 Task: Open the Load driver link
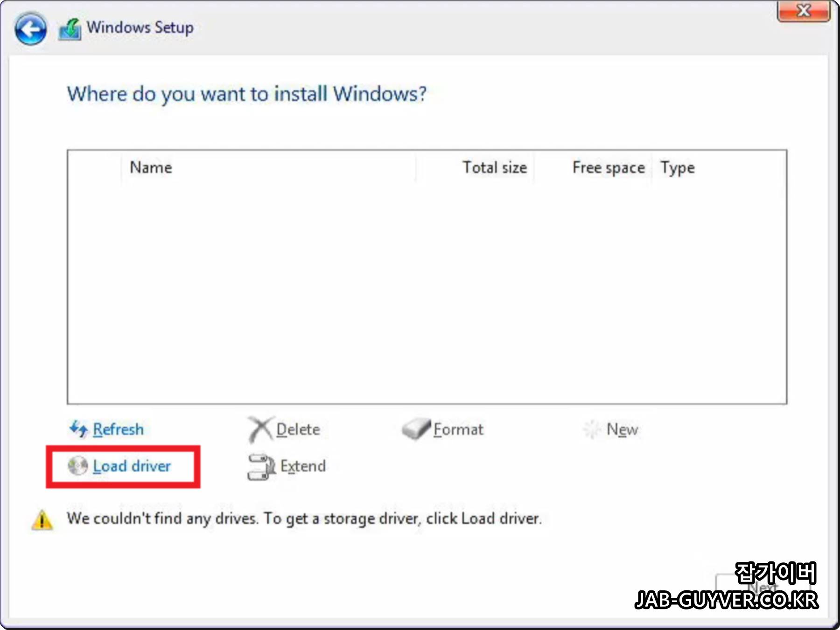pos(132,466)
